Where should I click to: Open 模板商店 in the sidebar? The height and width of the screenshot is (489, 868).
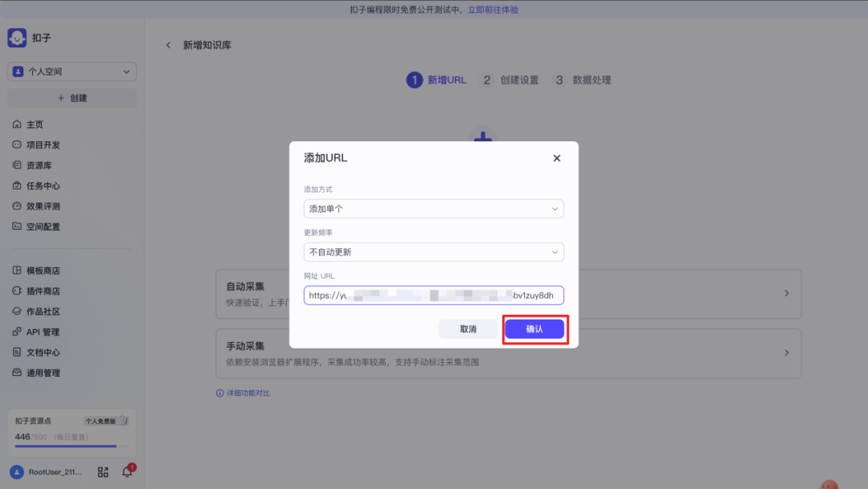tap(43, 271)
